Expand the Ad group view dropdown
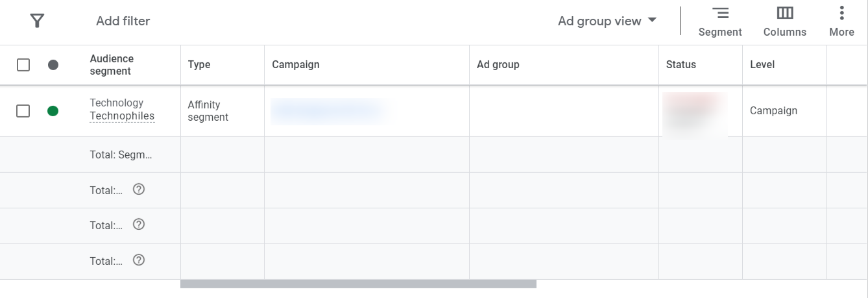Viewport: 868px width, 298px height. click(x=607, y=21)
